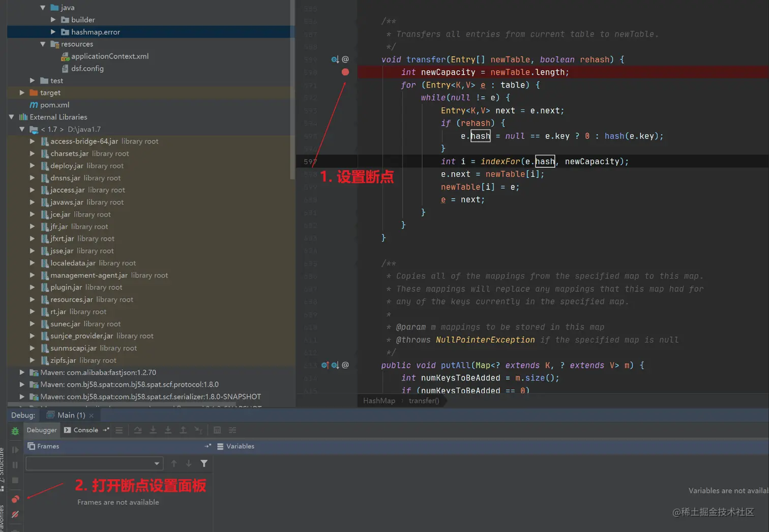Select management-agent.jar library root
The width and height of the screenshot is (769, 532).
[x=104, y=275]
